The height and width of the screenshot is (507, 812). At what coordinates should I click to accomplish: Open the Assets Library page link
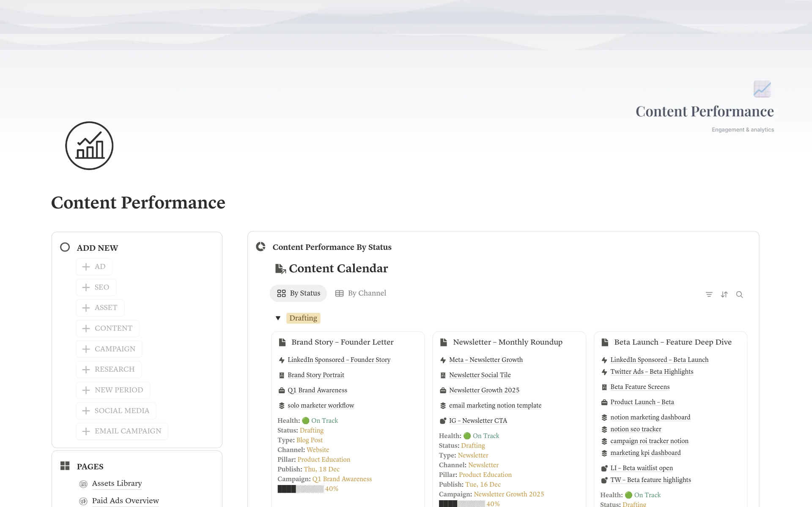pos(117,484)
